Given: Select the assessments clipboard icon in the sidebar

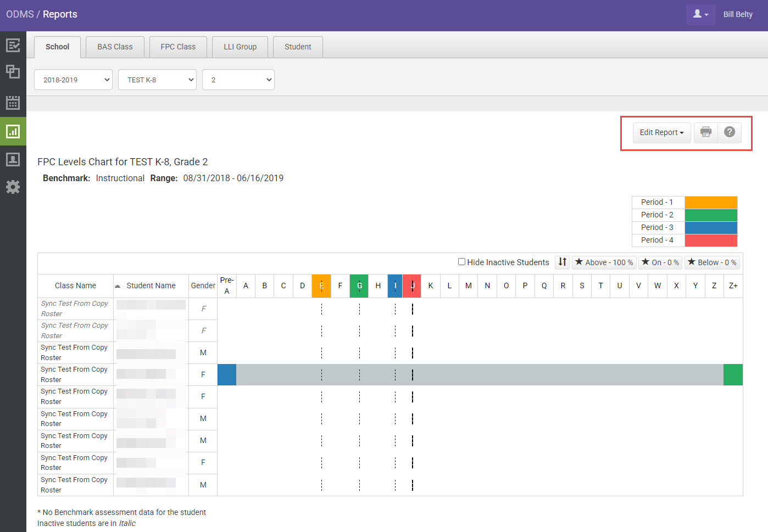Looking at the screenshot, I should (x=13, y=46).
